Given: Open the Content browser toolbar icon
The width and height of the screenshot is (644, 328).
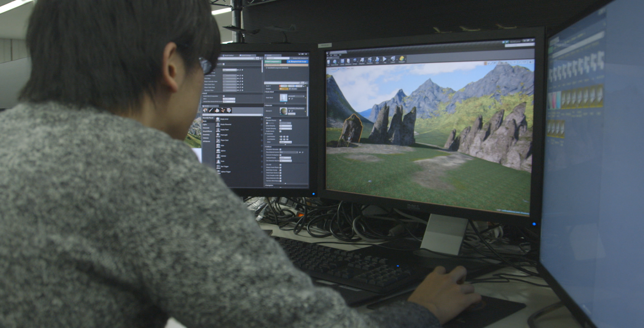Looking at the screenshot, I should point(342,61).
